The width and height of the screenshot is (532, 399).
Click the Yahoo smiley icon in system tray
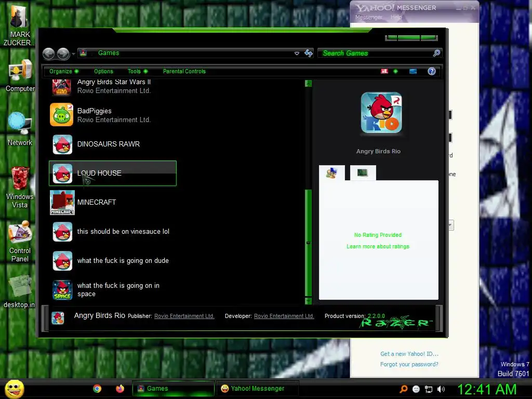click(416, 389)
